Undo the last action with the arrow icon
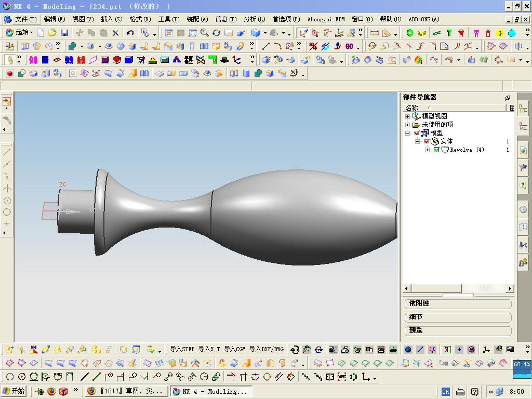 130,33
